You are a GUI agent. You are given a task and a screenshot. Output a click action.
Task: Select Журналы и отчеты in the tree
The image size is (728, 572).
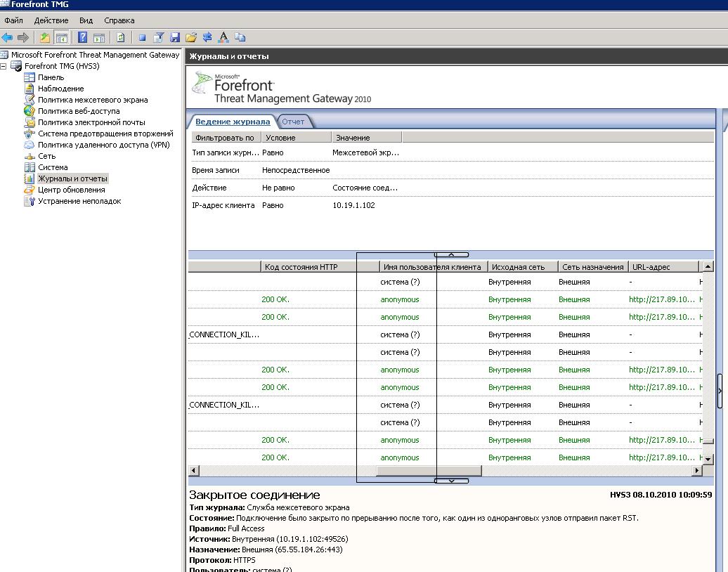click(72, 178)
